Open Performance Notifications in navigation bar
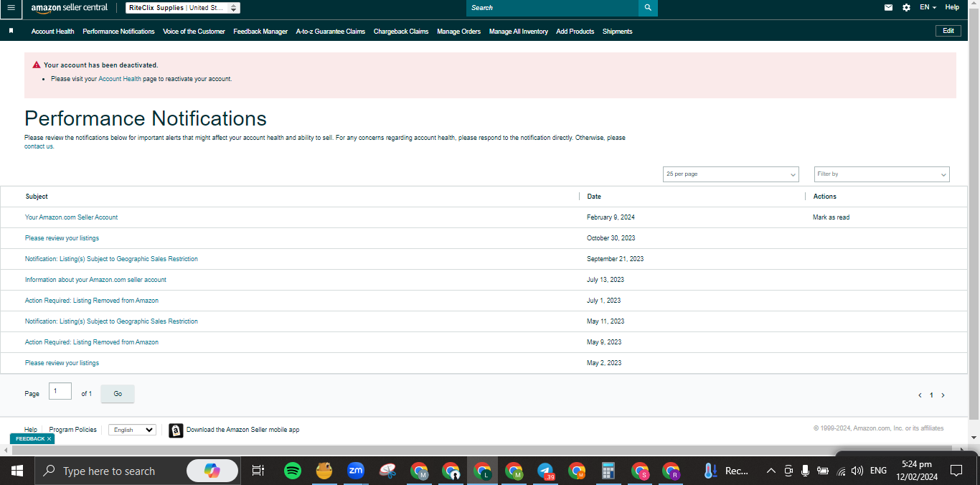This screenshot has width=980, height=485. pos(118,32)
